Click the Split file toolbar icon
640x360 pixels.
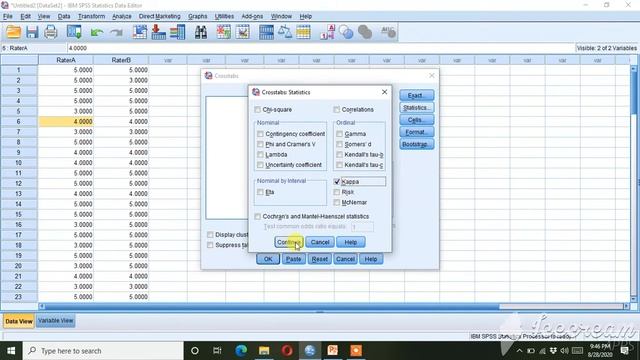[x=266, y=32]
